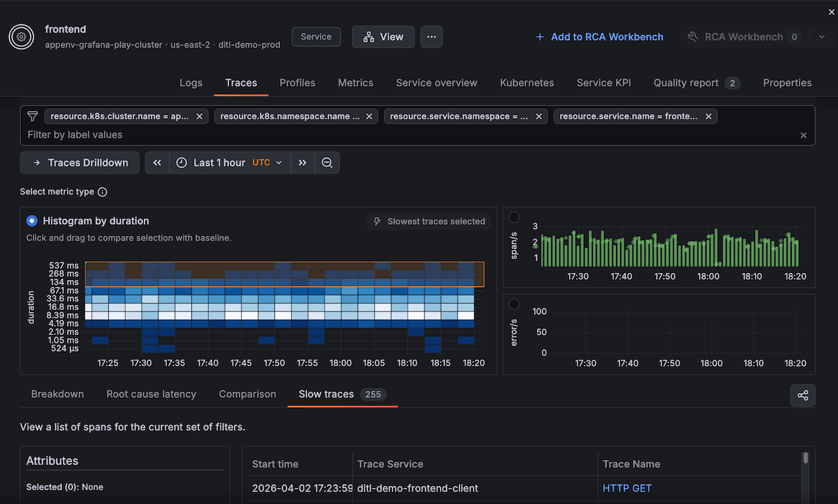Click the filter funnel icon
The height and width of the screenshot is (504, 838).
point(32,116)
